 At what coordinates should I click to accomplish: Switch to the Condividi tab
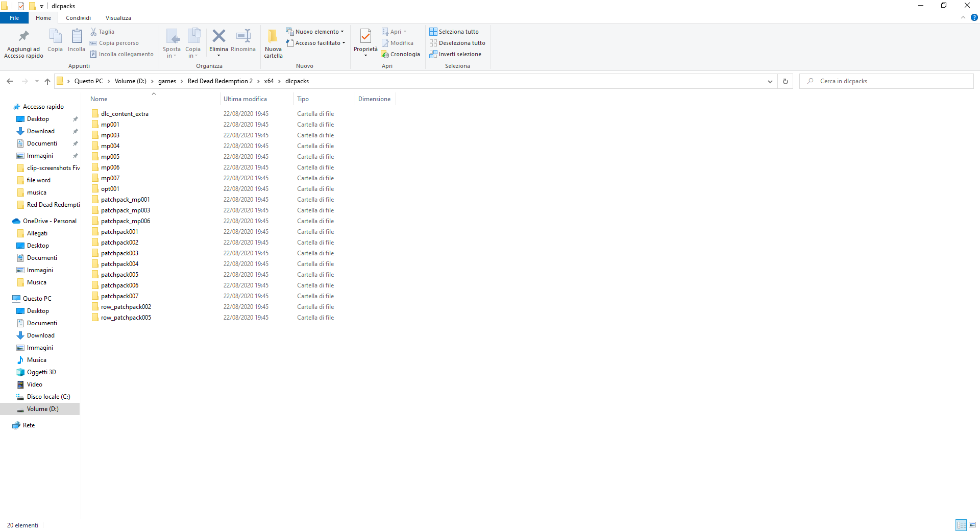[78, 18]
